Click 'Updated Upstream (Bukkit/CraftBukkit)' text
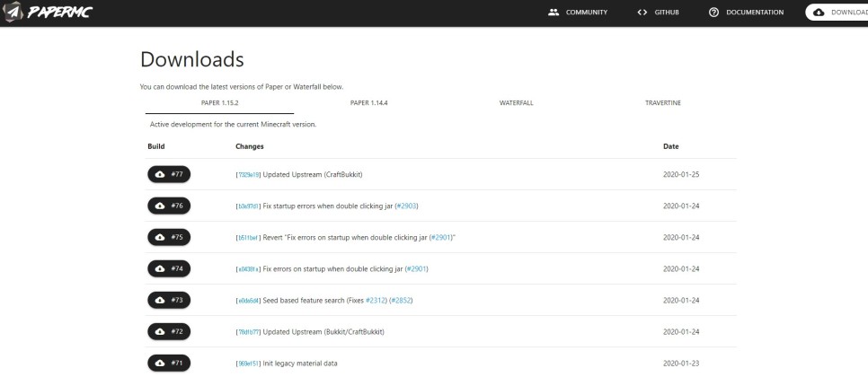This screenshot has height=377, width=868. pyautogui.click(x=323, y=332)
